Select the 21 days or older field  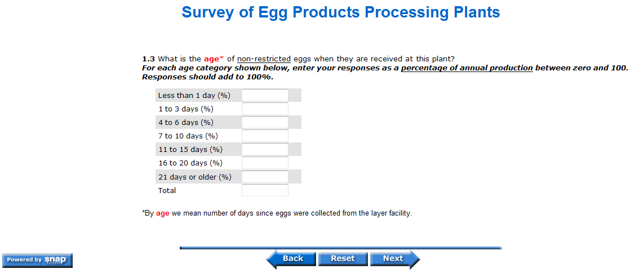tap(265, 177)
